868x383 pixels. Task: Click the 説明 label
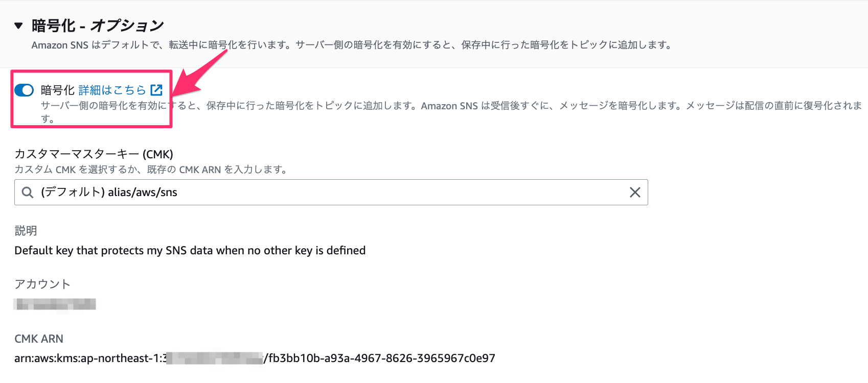pyautogui.click(x=26, y=231)
